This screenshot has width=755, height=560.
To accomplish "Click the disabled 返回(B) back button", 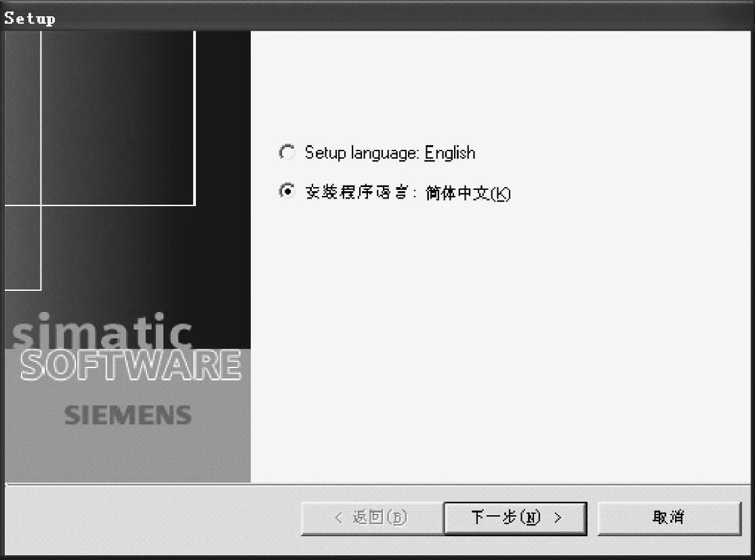I will [x=371, y=518].
